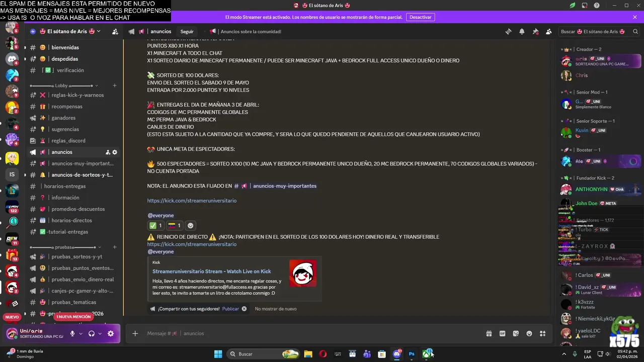Show hidden system tray icons
Viewport: 644px width, 362px height.
(564, 354)
